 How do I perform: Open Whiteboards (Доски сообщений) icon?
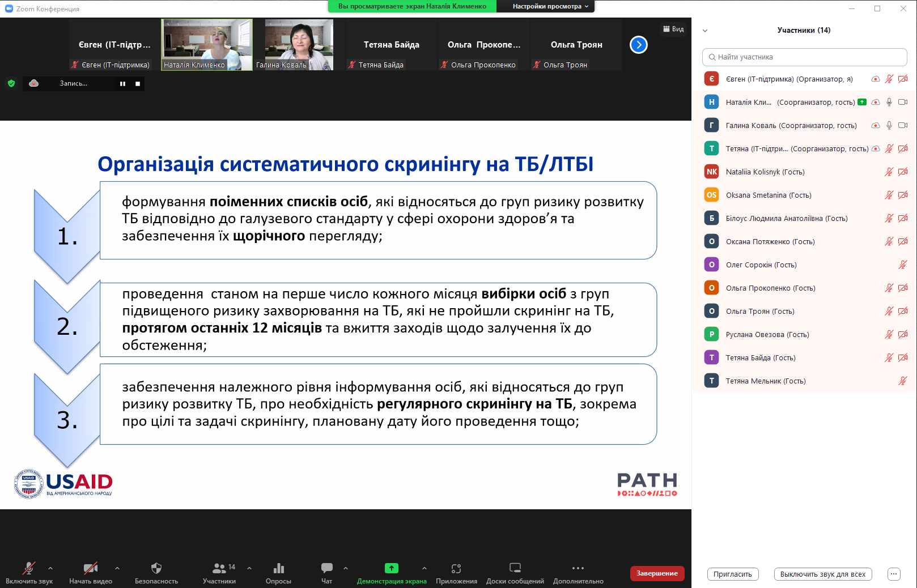[515, 568]
